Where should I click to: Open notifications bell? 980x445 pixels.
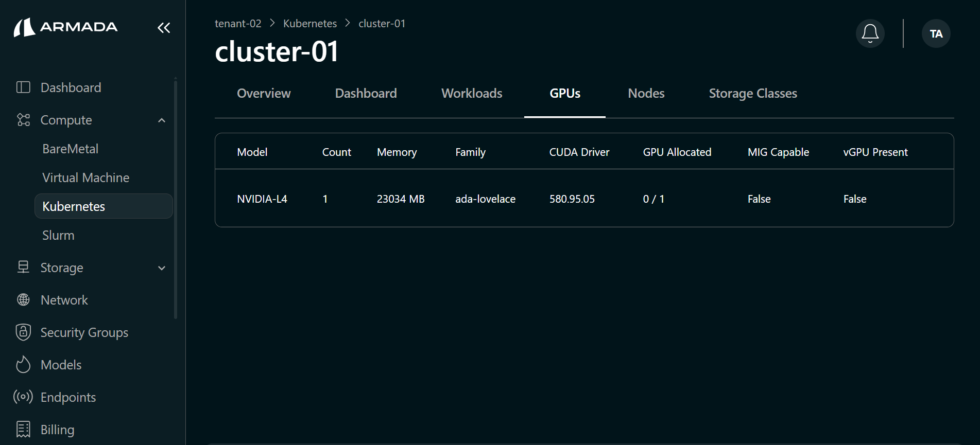(x=870, y=33)
